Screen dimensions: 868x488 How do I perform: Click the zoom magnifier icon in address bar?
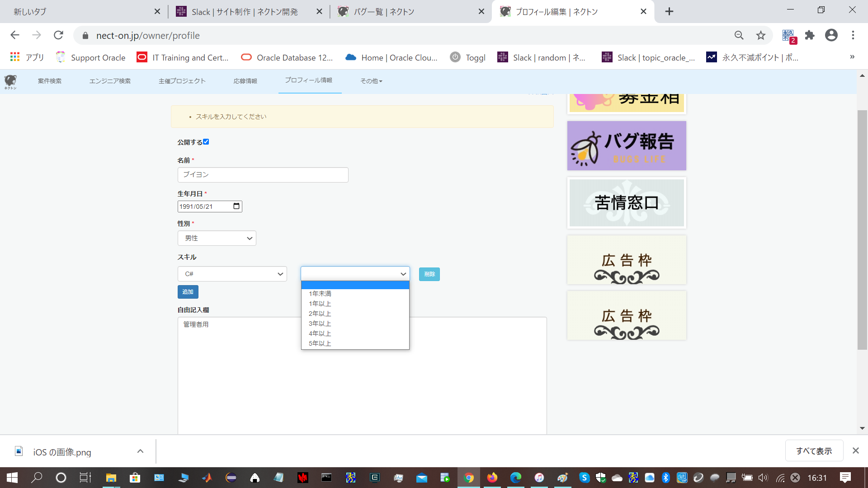(x=739, y=35)
